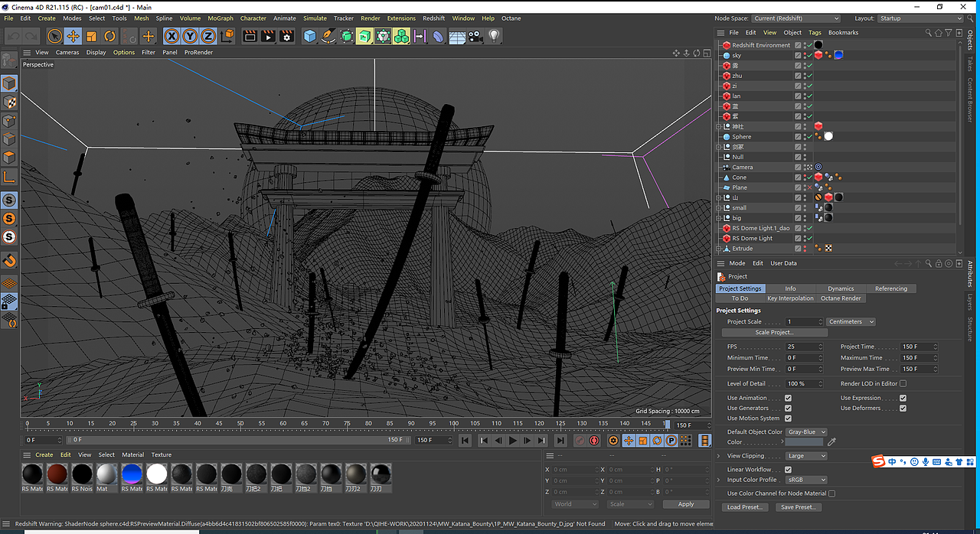Image resolution: width=980 pixels, height=534 pixels.
Task: Add a Floor environment object
Action: pos(457,36)
